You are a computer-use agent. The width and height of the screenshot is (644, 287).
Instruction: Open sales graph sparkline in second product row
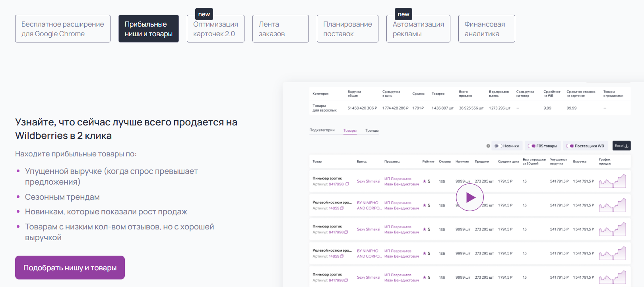click(x=612, y=205)
